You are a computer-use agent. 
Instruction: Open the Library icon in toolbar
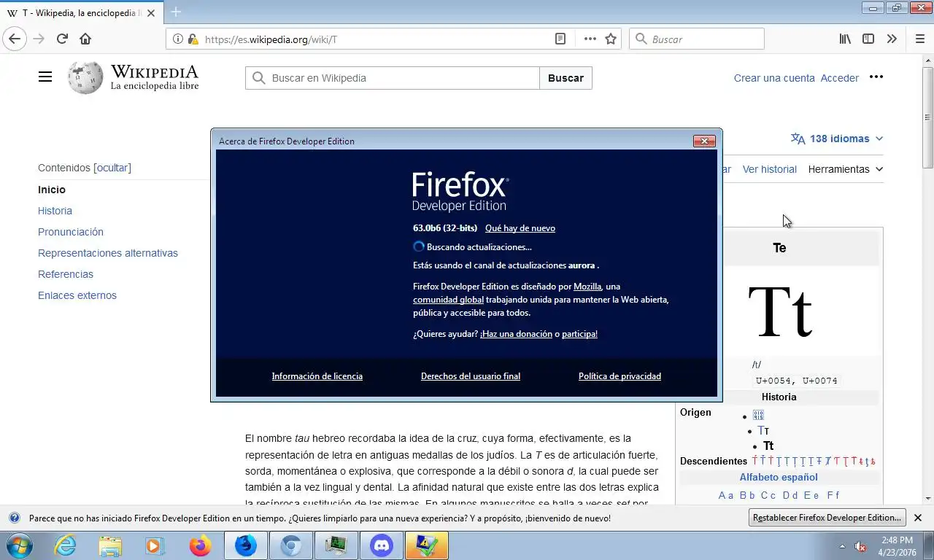(x=845, y=39)
